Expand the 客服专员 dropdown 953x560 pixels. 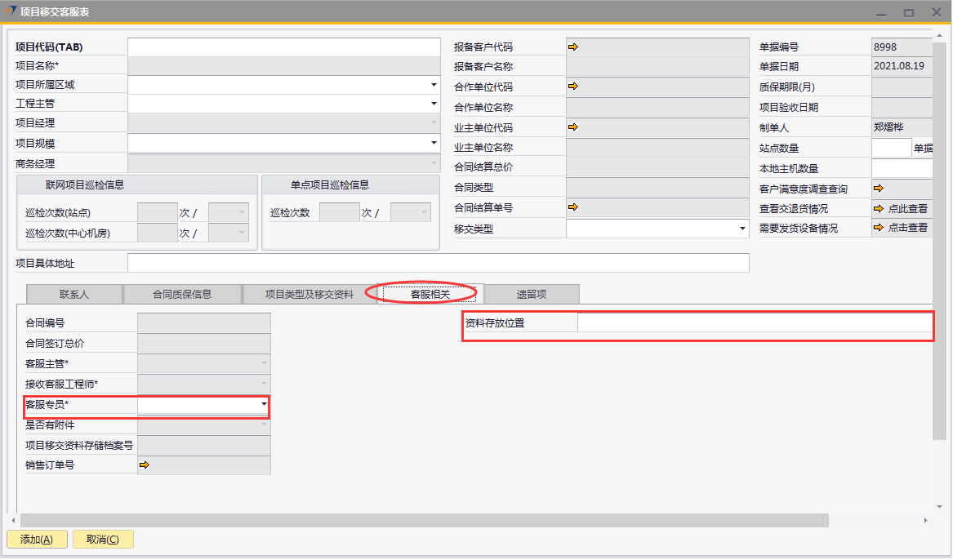[264, 404]
